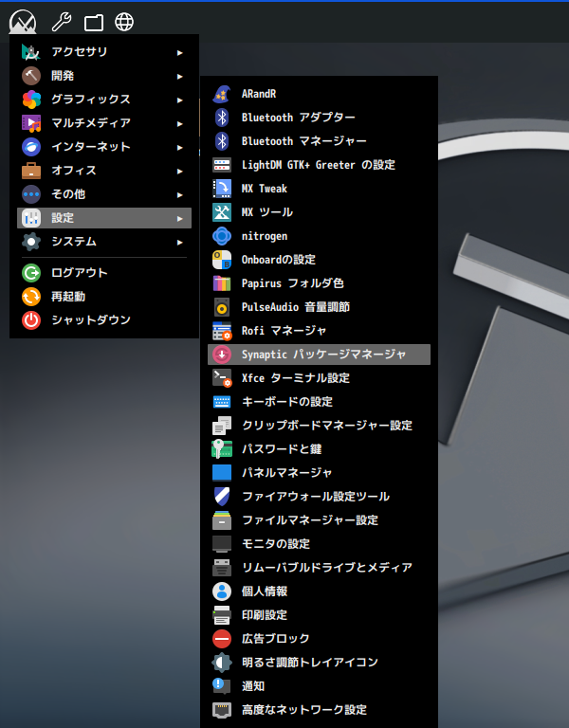Expand the オフィス submenu arrow
The image size is (569, 728).
tap(180, 171)
